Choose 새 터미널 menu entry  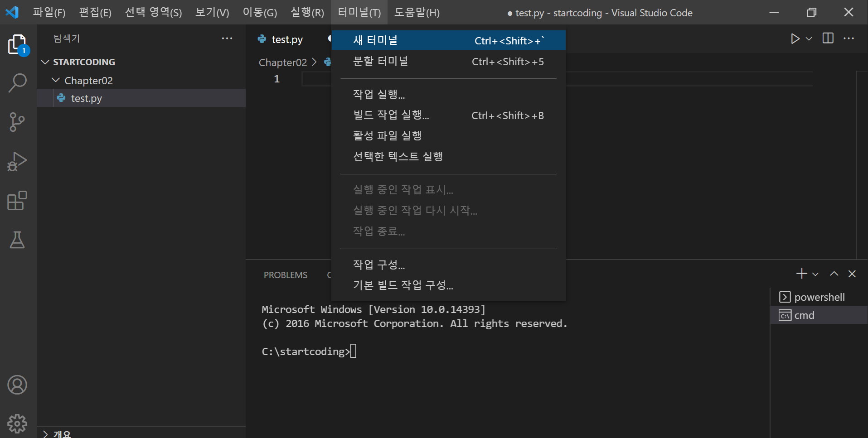click(x=448, y=40)
